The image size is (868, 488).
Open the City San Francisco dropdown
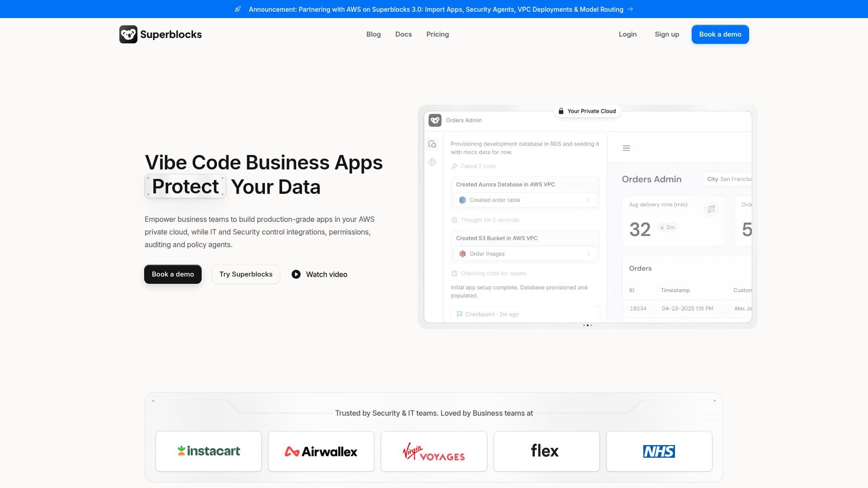pos(727,179)
